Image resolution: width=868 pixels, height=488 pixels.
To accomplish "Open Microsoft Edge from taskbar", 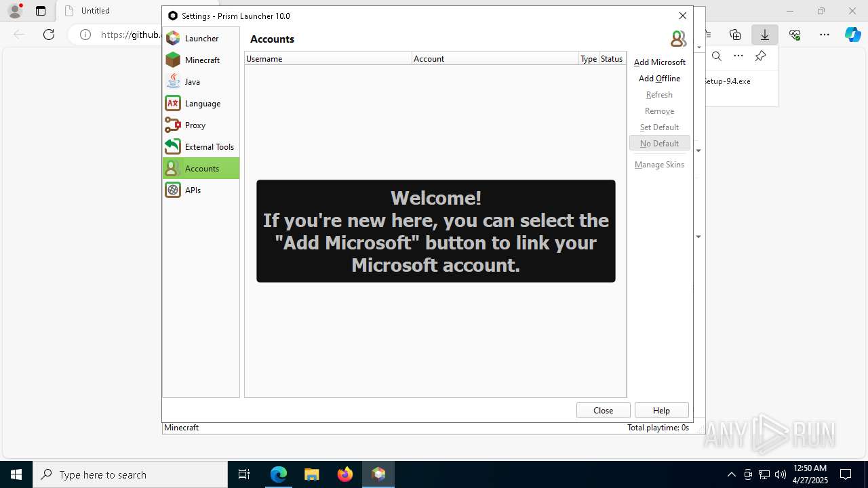I will click(x=279, y=474).
